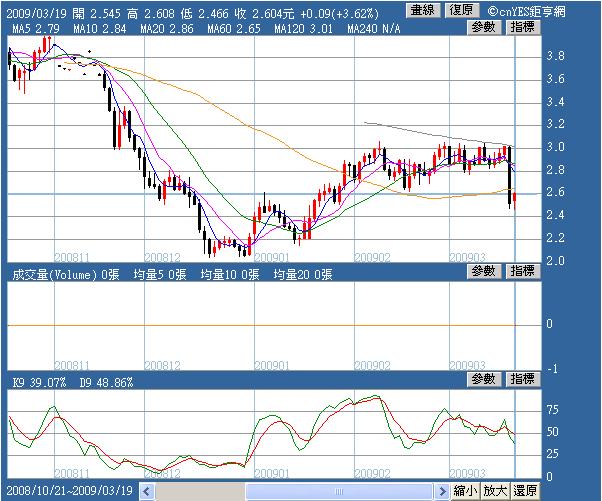Click the 畫線 draw line button
The height and width of the screenshot is (501, 602).
pyautogui.click(x=423, y=10)
